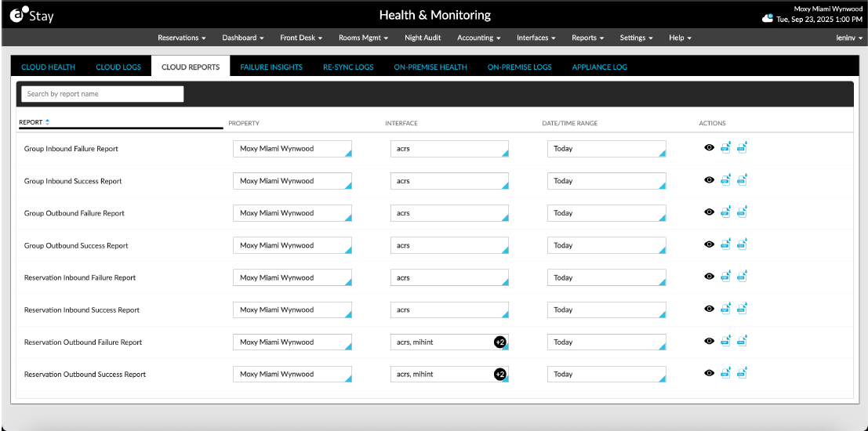868x431 pixels.
Task: Open the Interfaces menu
Action: [x=536, y=38]
